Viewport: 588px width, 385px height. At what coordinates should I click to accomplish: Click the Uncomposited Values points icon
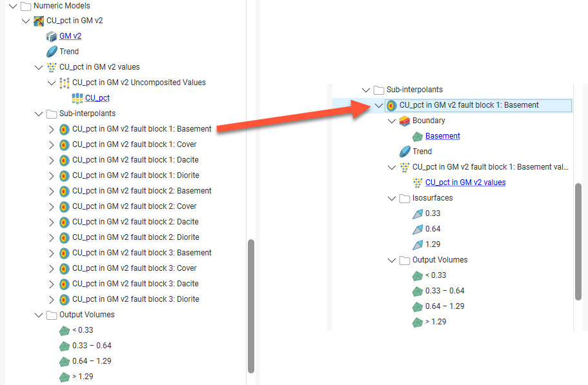(64, 83)
